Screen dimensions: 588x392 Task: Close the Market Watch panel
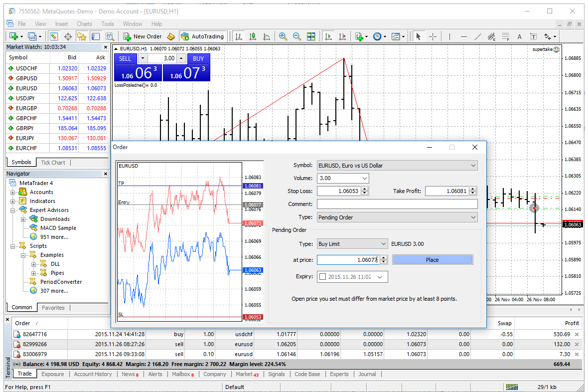coord(105,47)
